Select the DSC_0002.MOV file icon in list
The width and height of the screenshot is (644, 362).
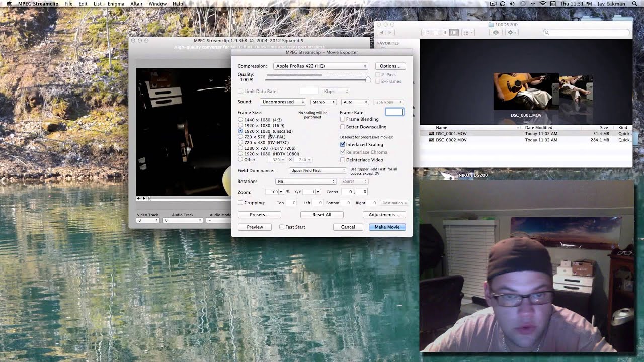pyautogui.click(x=431, y=140)
